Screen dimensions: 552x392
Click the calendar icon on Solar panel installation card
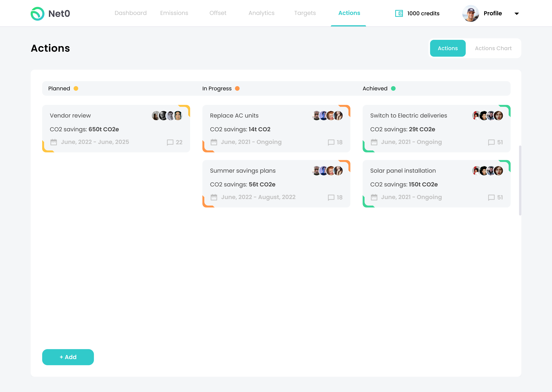tap(374, 198)
